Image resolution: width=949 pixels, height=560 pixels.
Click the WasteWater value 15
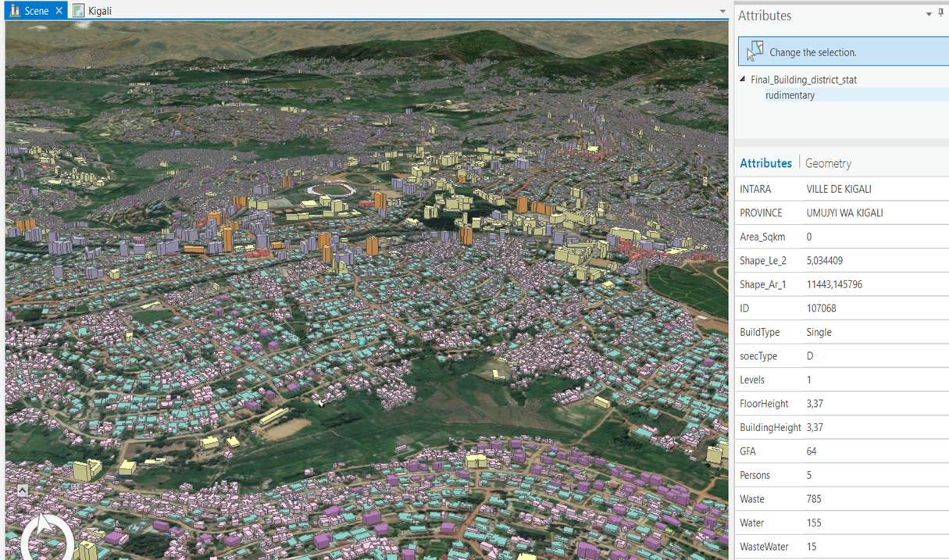click(x=812, y=547)
